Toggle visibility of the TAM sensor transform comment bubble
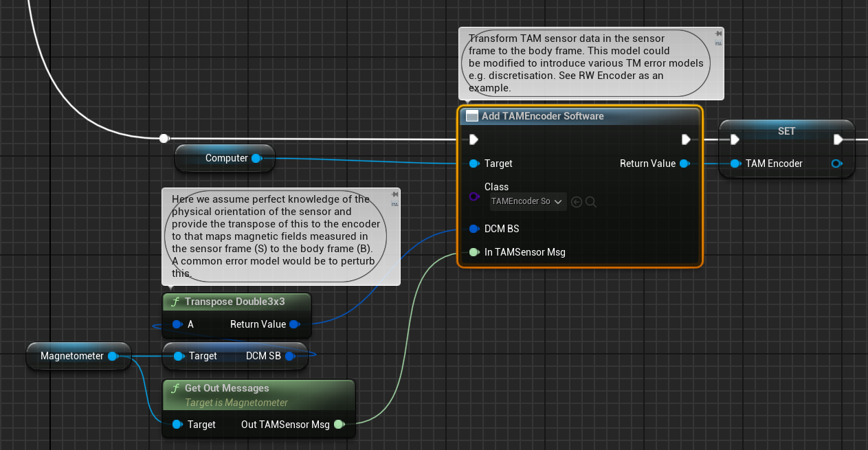The width and height of the screenshot is (868, 450). click(718, 43)
